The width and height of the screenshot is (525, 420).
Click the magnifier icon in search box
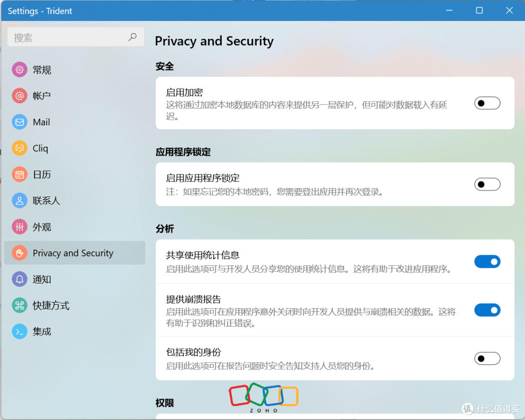(133, 37)
